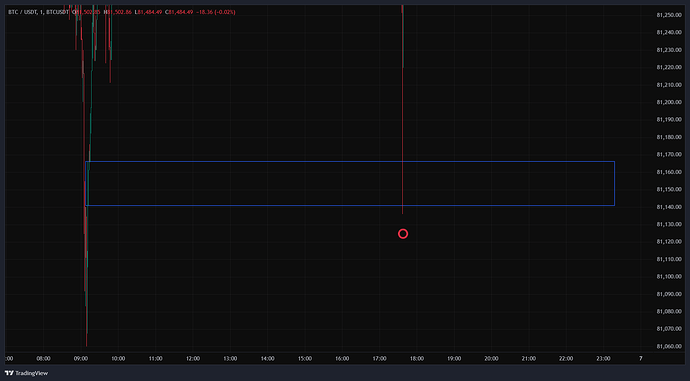This screenshot has height=381, width=690.
Task: Click the 81,120.00 price axis label
Action: [669, 242]
